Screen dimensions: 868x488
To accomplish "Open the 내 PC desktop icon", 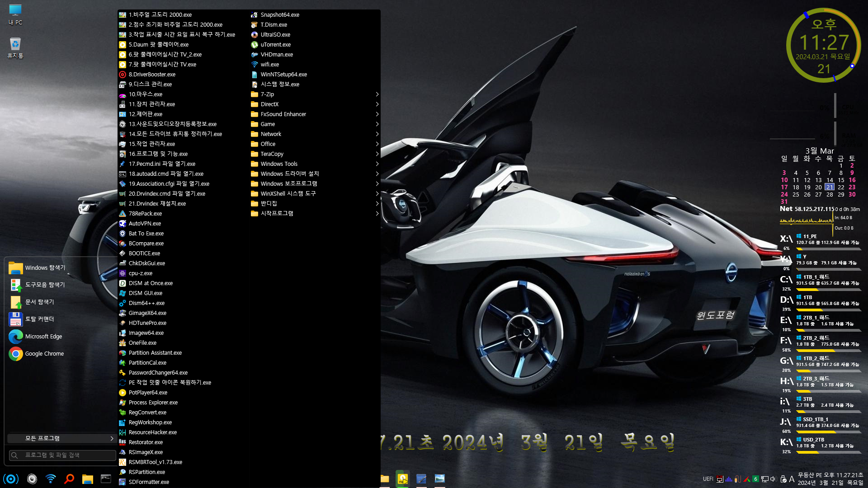I will (15, 14).
